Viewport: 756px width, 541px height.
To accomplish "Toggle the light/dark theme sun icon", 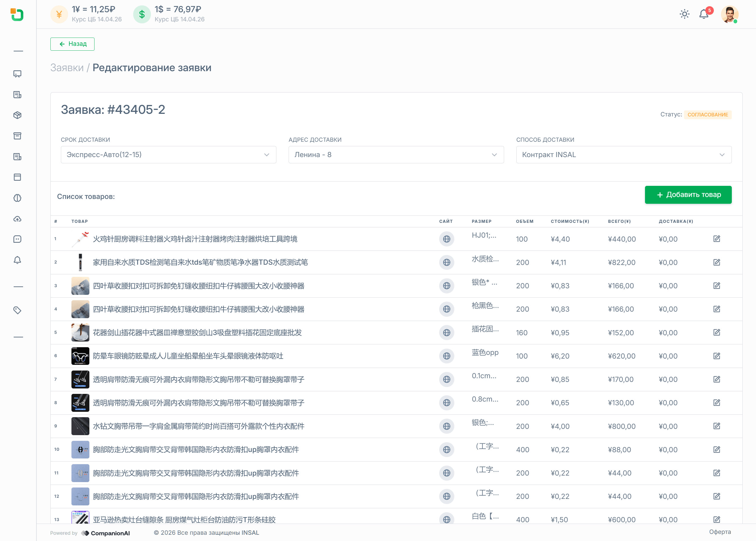I will (x=684, y=14).
